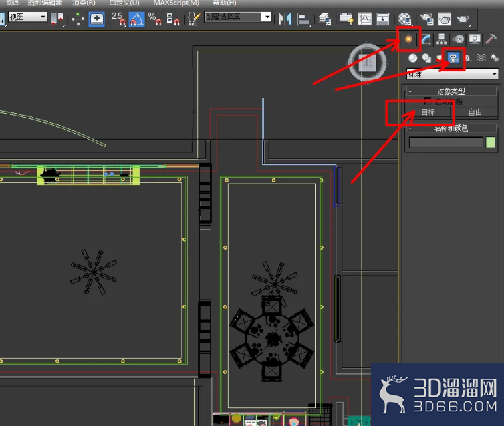Select the Select and Manipulate tool
This screenshot has width=504, height=426.
point(78,19)
